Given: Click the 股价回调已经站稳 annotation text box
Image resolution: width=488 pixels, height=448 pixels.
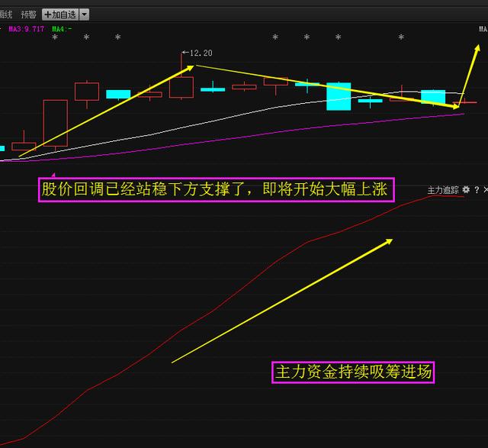Looking at the screenshot, I should click(215, 190).
